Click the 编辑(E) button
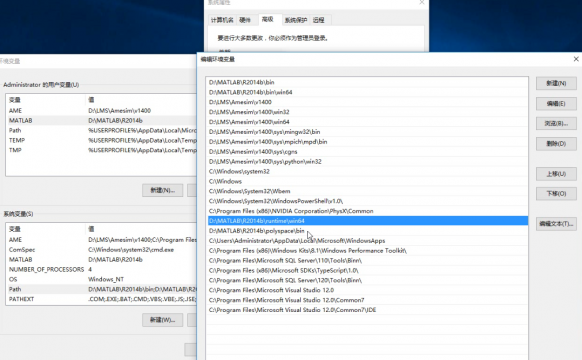Image resolution: width=582 pixels, height=360 pixels. click(x=556, y=104)
